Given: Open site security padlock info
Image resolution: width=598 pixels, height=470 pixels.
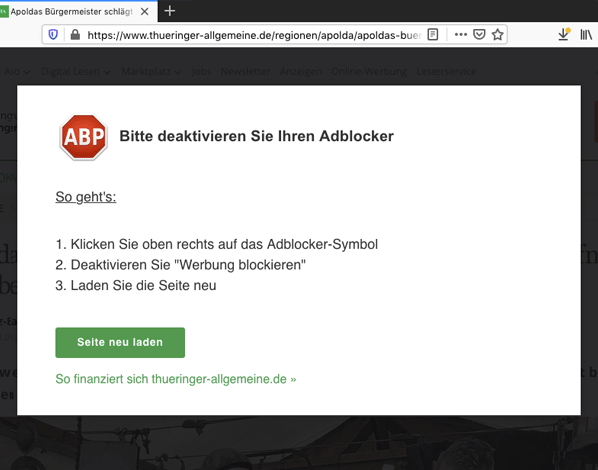Looking at the screenshot, I should point(75,35).
